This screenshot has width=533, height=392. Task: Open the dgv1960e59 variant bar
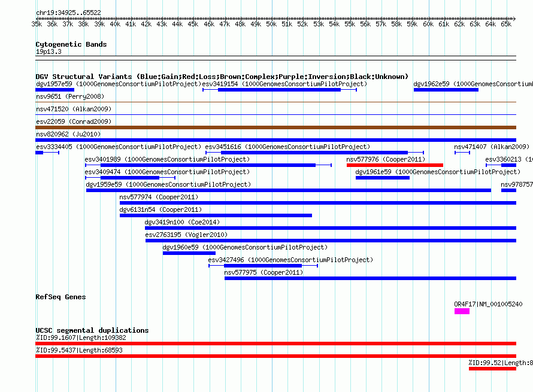(x=189, y=253)
